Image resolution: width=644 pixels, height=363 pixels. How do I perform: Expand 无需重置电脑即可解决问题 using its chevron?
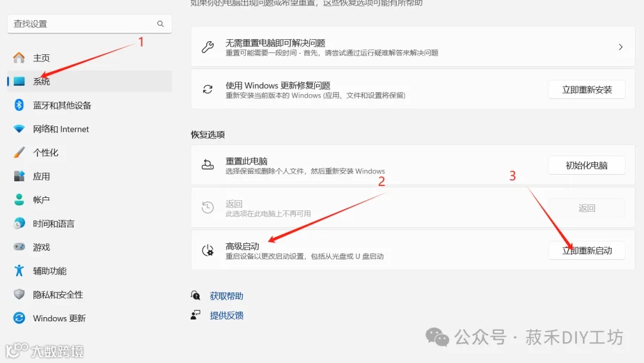click(x=621, y=46)
